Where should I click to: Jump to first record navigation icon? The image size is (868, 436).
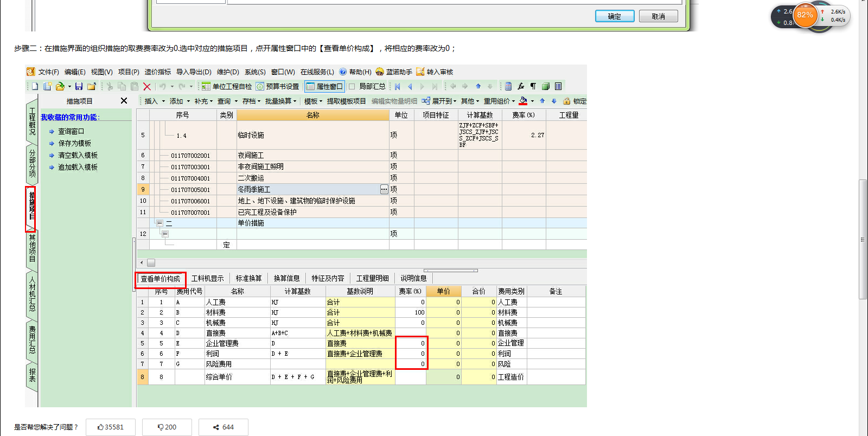tap(398, 86)
